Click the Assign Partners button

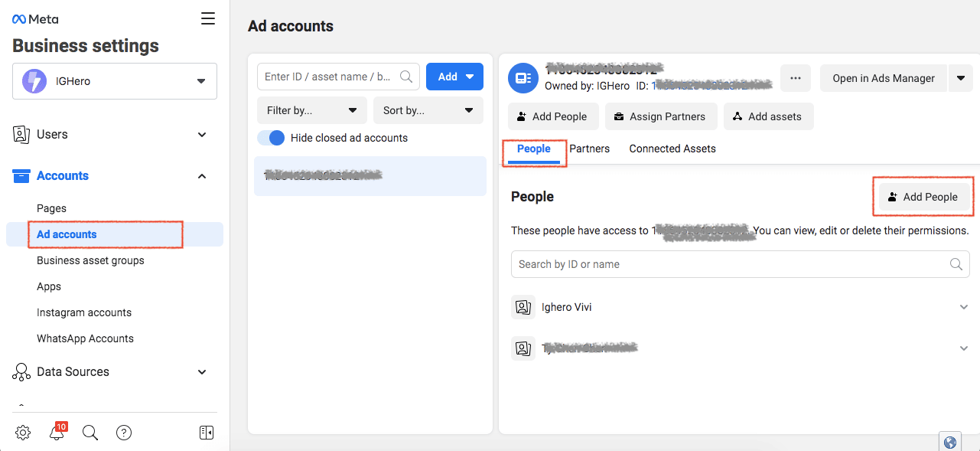[661, 116]
